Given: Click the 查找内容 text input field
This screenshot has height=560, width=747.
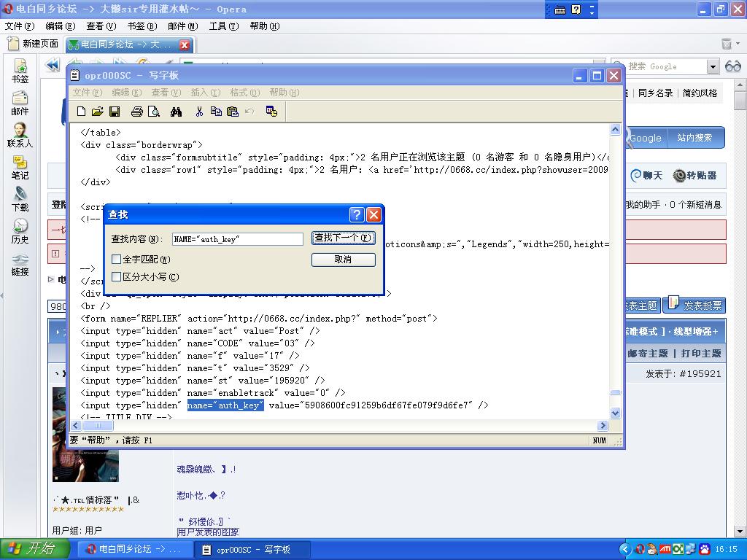Looking at the screenshot, I should 237,239.
